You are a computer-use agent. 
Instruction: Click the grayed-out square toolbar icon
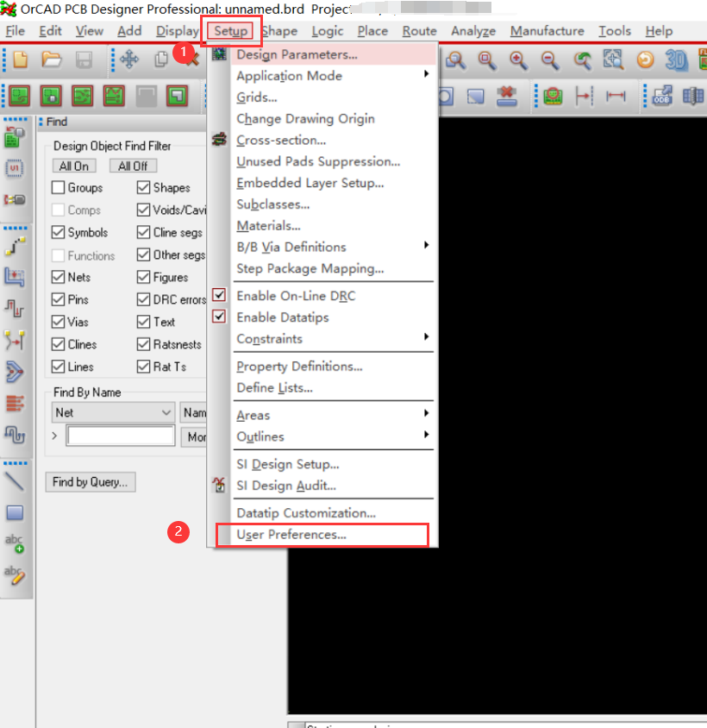pyautogui.click(x=147, y=96)
